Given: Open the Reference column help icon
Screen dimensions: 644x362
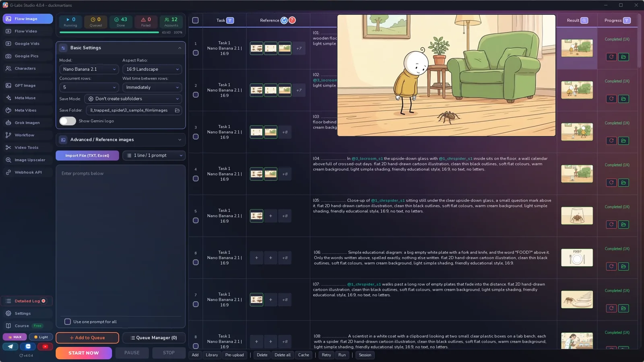Looking at the screenshot, I should tap(292, 21).
